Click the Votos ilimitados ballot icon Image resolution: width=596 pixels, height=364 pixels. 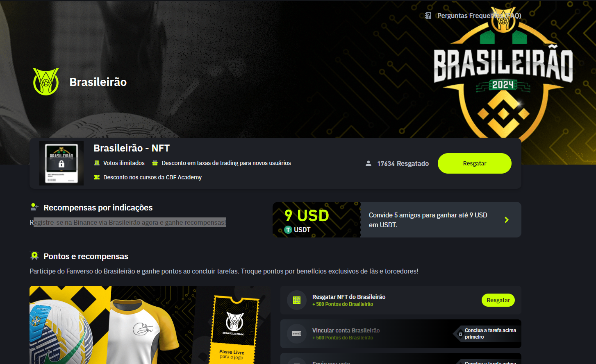[x=97, y=163]
